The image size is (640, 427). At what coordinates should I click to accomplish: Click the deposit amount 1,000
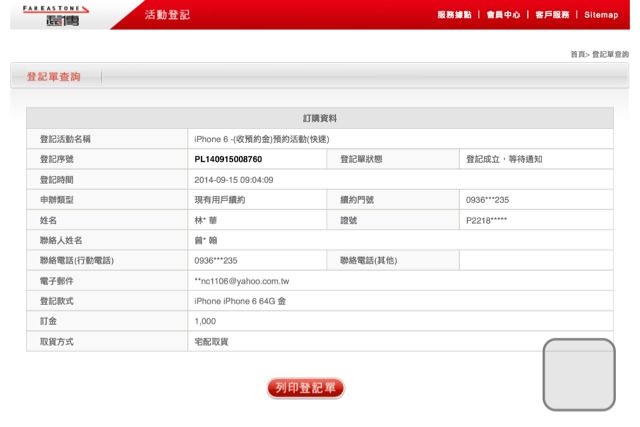tap(205, 321)
